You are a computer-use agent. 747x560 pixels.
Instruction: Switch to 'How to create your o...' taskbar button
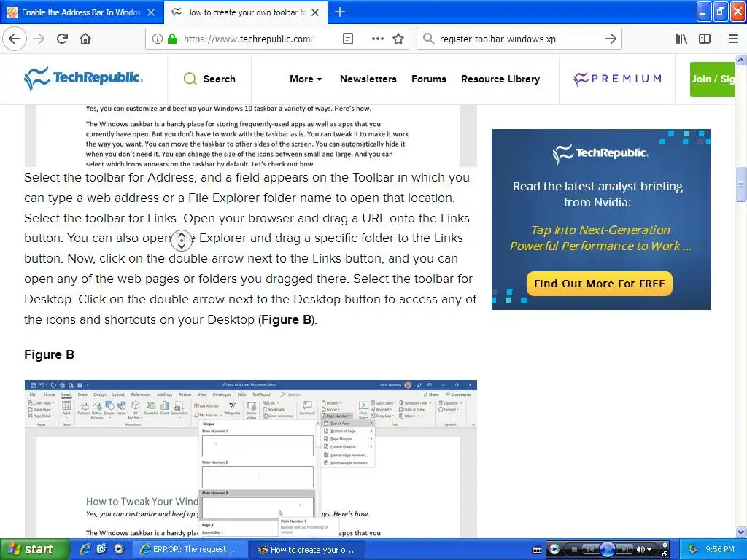click(x=307, y=550)
